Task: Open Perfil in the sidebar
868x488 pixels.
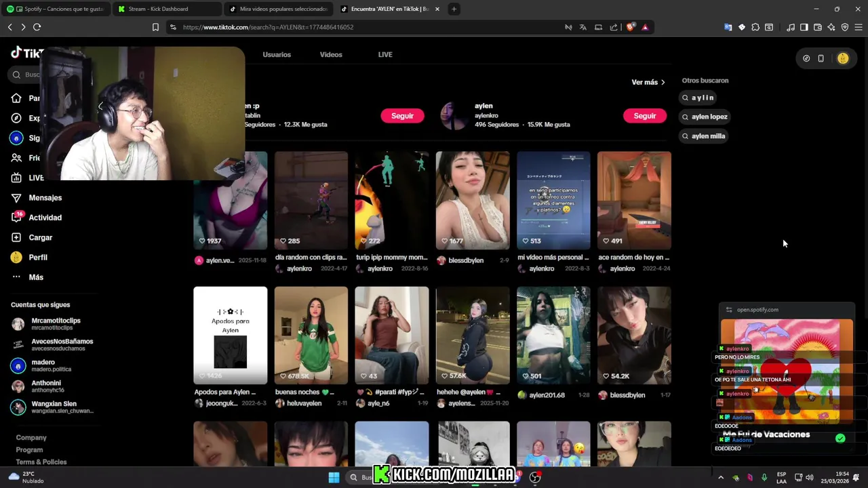Action: point(30,258)
